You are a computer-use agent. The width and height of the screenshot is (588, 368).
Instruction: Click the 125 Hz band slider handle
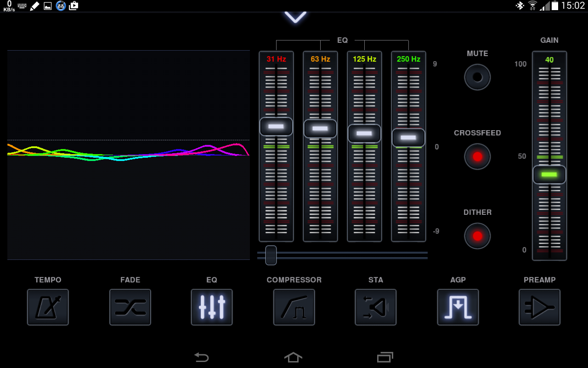(364, 133)
